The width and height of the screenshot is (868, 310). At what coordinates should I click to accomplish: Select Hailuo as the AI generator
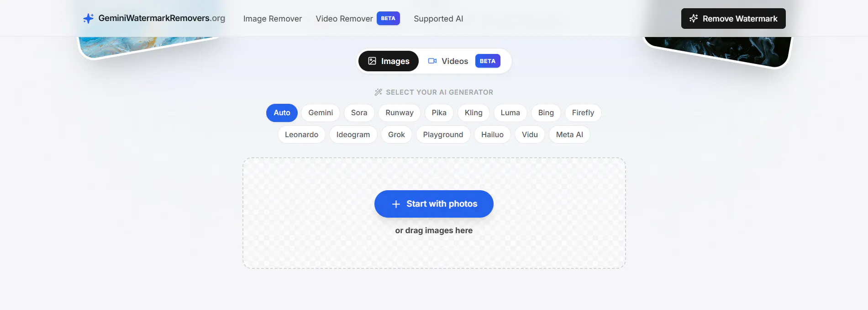tap(492, 135)
